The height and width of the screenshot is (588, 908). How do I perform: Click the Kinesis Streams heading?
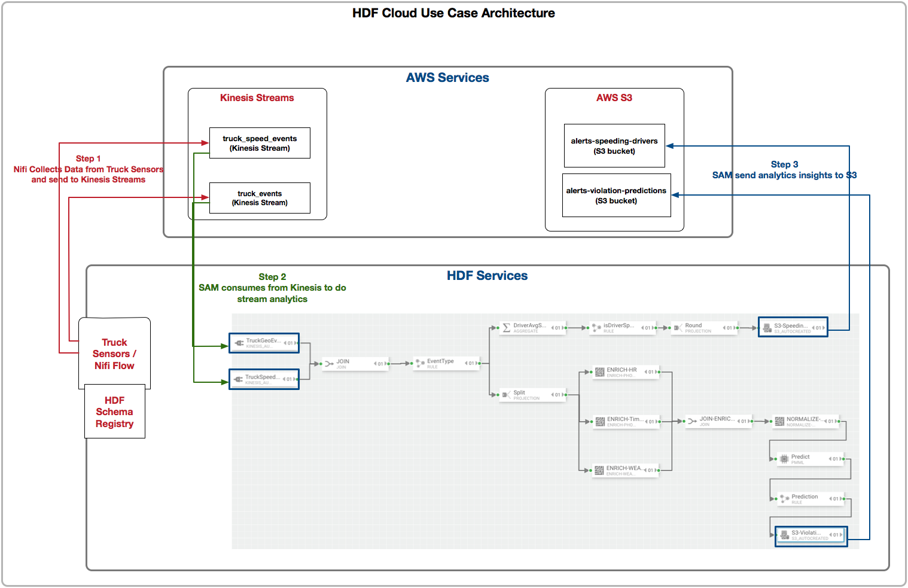[x=257, y=98]
